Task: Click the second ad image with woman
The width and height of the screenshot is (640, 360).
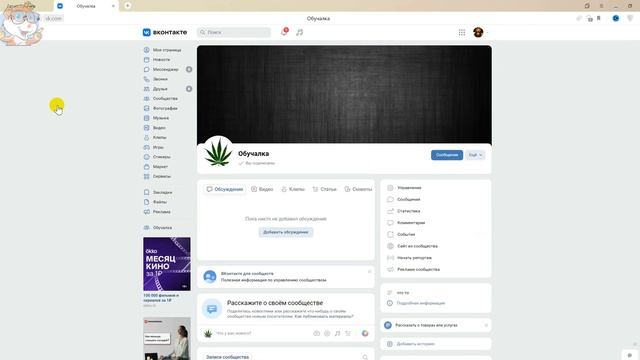Action: (x=167, y=338)
